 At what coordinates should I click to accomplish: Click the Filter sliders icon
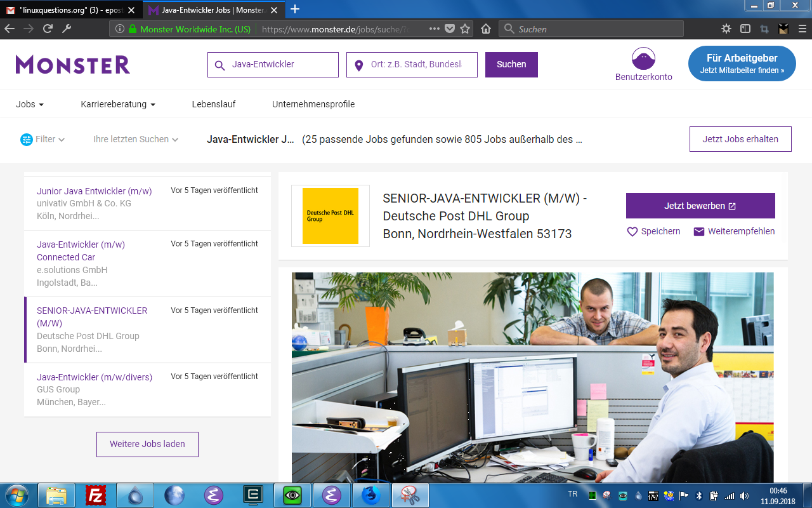click(x=26, y=139)
